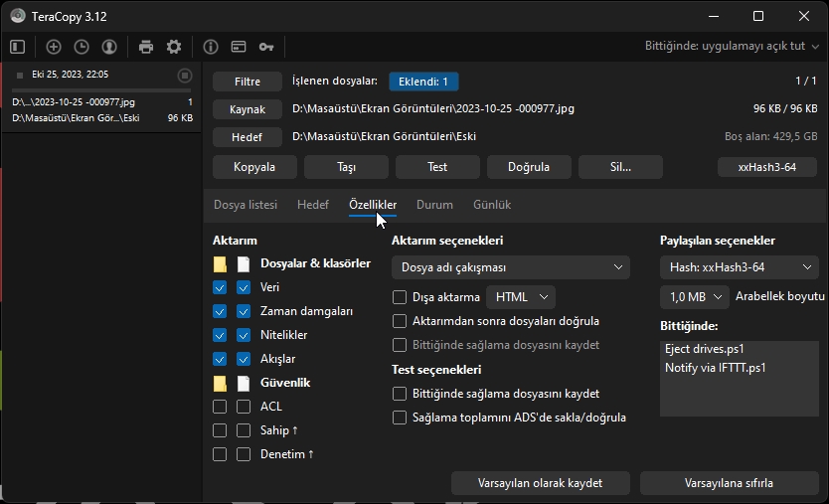The width and height of the screenshot is (829, 504).
Task: Click the TeraCopy app logo icon
Action: coord(18,16)
